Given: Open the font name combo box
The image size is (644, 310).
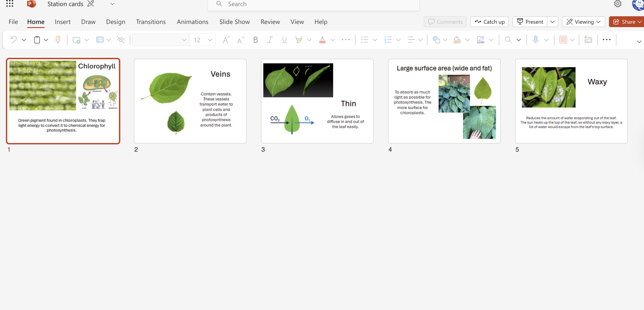Looking at the screenshot, I should click(161, 40).
